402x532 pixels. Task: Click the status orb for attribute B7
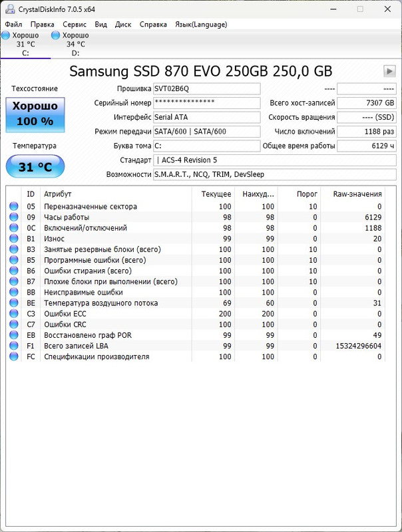13,281
